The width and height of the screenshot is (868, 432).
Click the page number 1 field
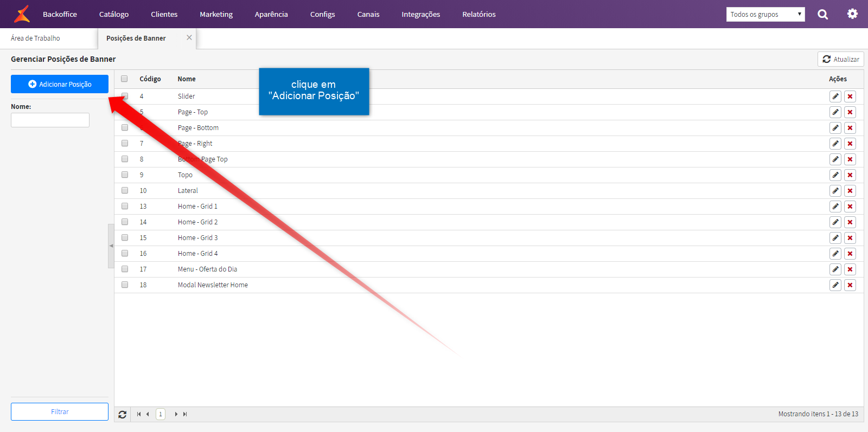pos(161,414)
